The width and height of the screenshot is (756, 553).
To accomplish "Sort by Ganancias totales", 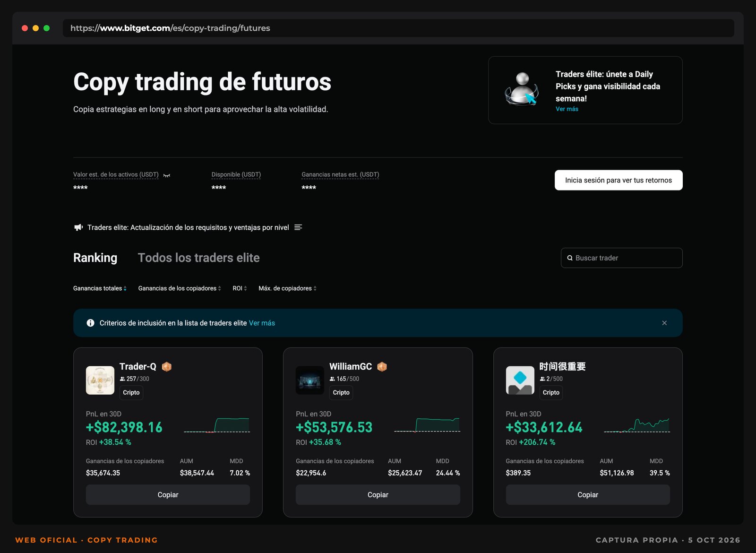I will click(x=100, y=288).
